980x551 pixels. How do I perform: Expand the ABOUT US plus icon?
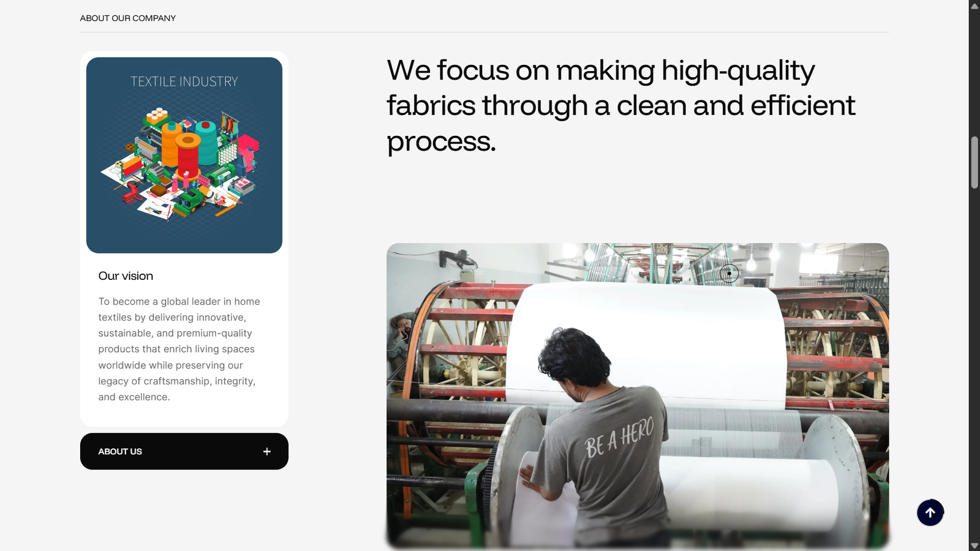click(267, 451)
